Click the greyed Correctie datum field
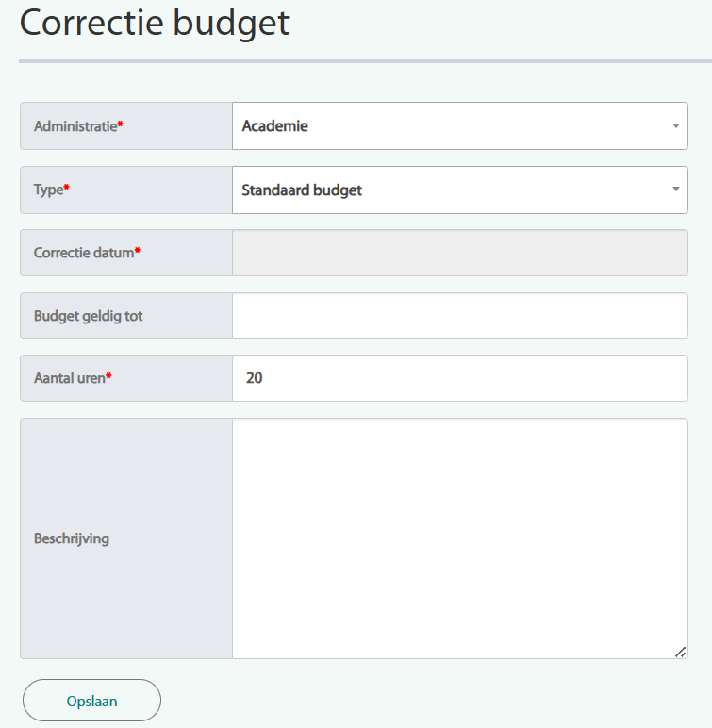712x728 pixels. [459, 253]
